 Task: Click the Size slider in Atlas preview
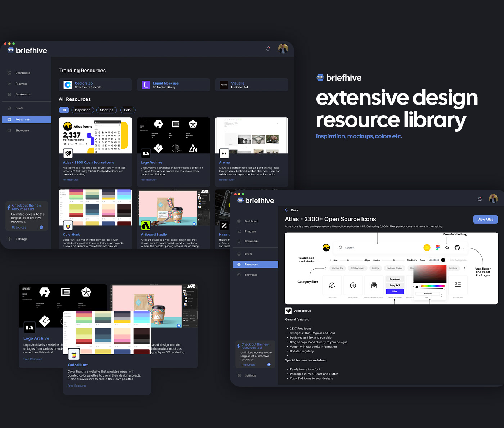[352, 260]
